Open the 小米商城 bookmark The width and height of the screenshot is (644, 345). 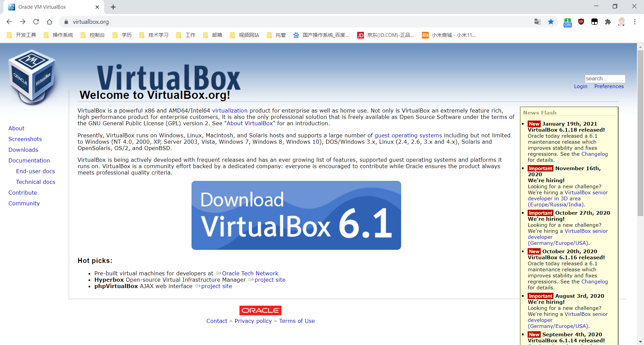449,35
